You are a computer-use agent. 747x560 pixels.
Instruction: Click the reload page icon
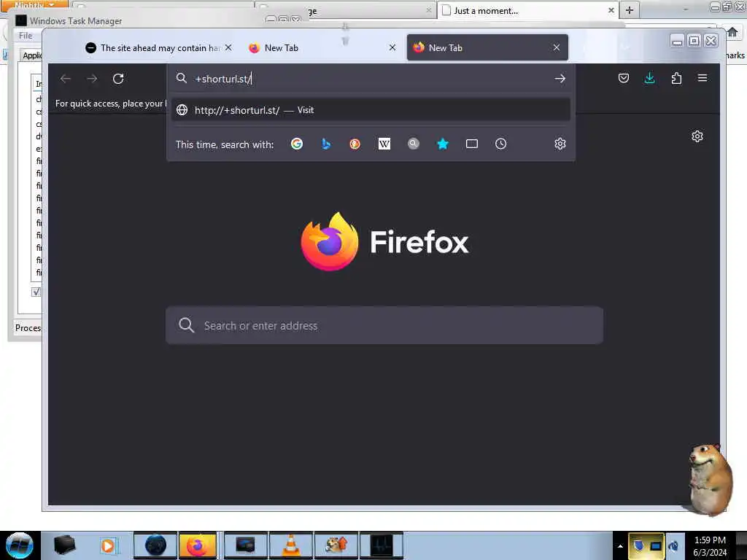[x=118, y=79]
